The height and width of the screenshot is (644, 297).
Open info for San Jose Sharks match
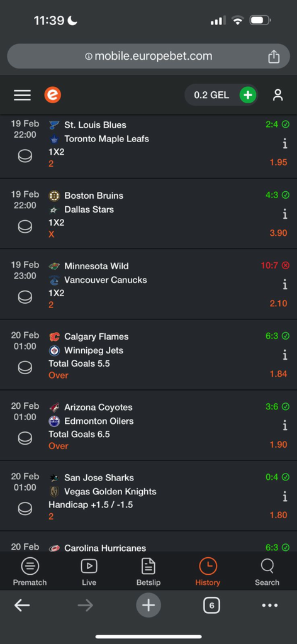coord(284,497)
